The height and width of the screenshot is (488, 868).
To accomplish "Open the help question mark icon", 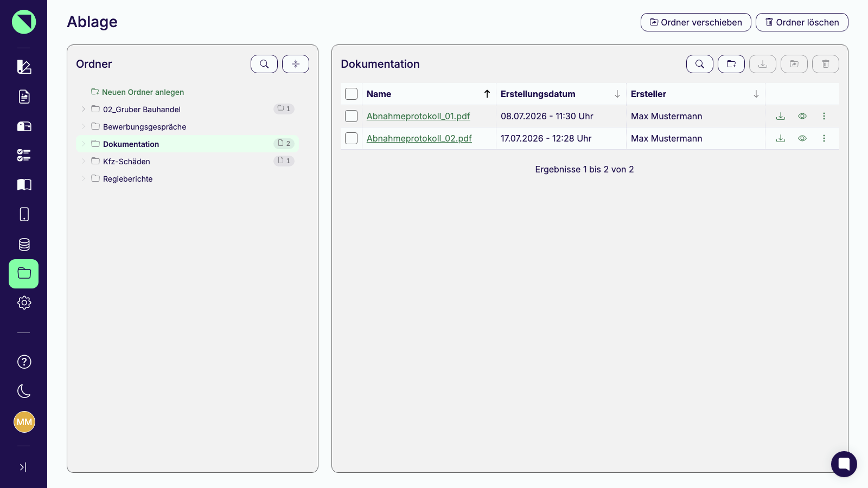I will click(24, 362).
